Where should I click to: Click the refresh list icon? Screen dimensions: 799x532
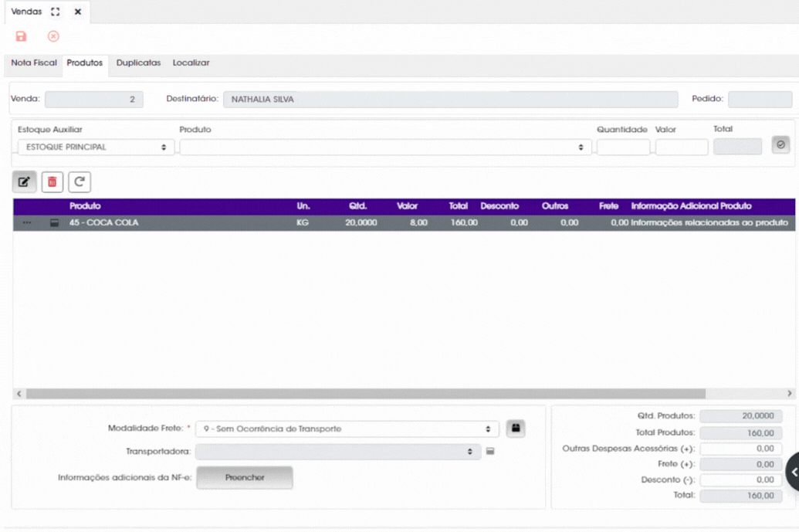[80, 182]
